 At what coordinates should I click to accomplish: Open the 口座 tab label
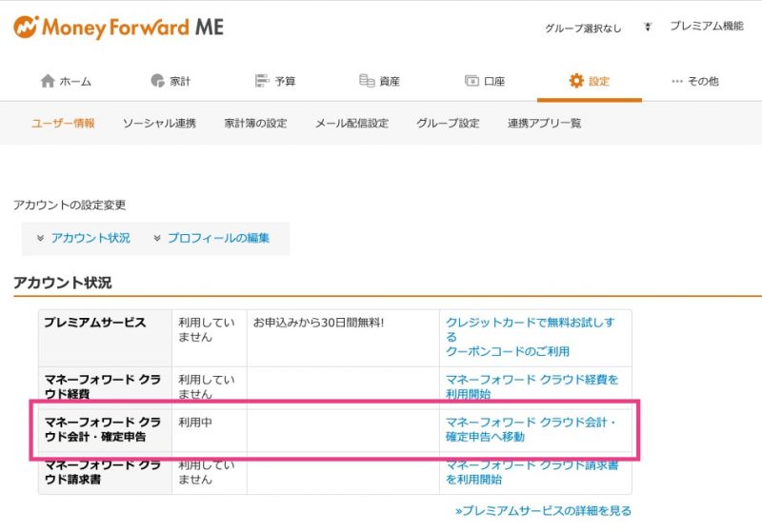494,81
